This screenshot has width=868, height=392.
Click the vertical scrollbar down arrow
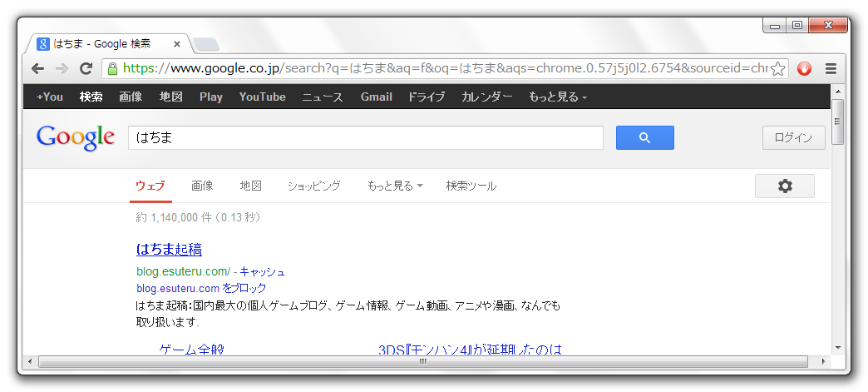pyautogui.click(x=837, y=348)
